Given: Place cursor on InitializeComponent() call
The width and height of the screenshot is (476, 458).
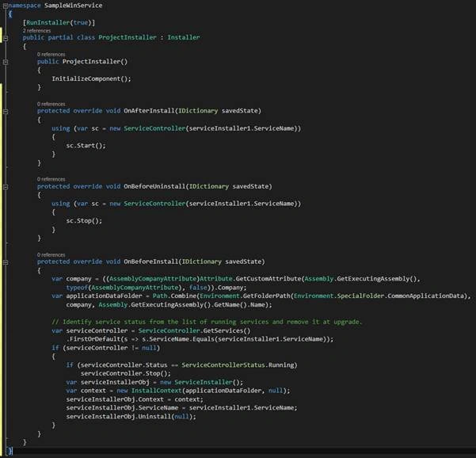Looking at the screenshot, I should (91, 78).
